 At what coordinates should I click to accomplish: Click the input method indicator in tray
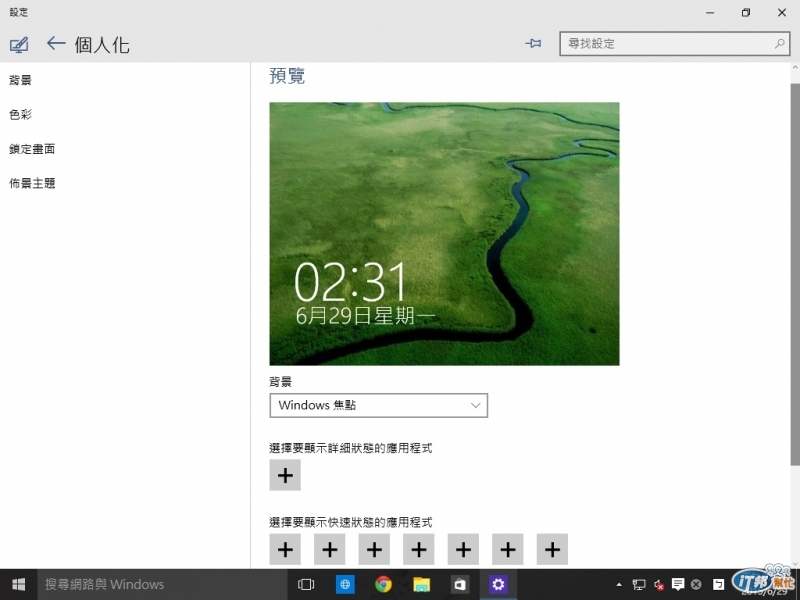tap(718, 585)
